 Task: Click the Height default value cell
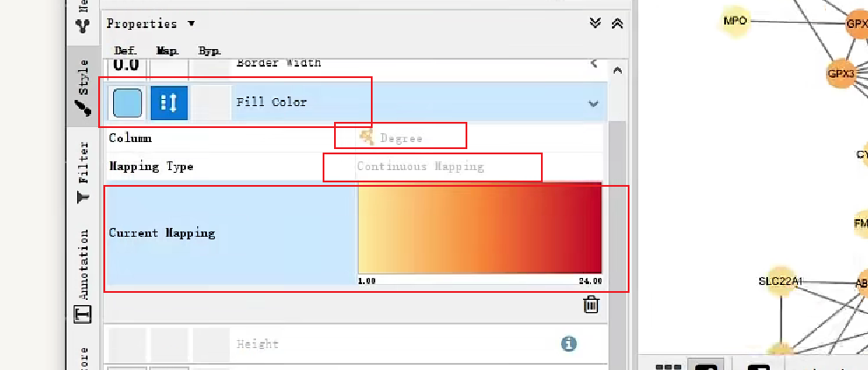coord(127,345)
